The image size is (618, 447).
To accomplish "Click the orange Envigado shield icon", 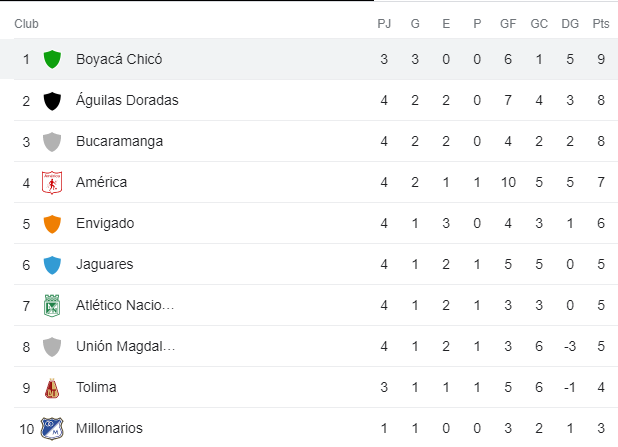I will (53, 223).
